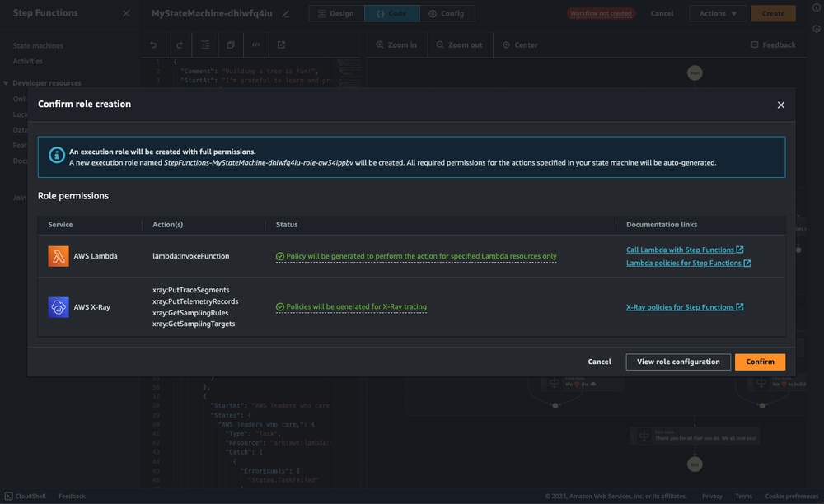The image size is (824, 504).
Task: Open State machines in the sidebar
Action: 38,45
